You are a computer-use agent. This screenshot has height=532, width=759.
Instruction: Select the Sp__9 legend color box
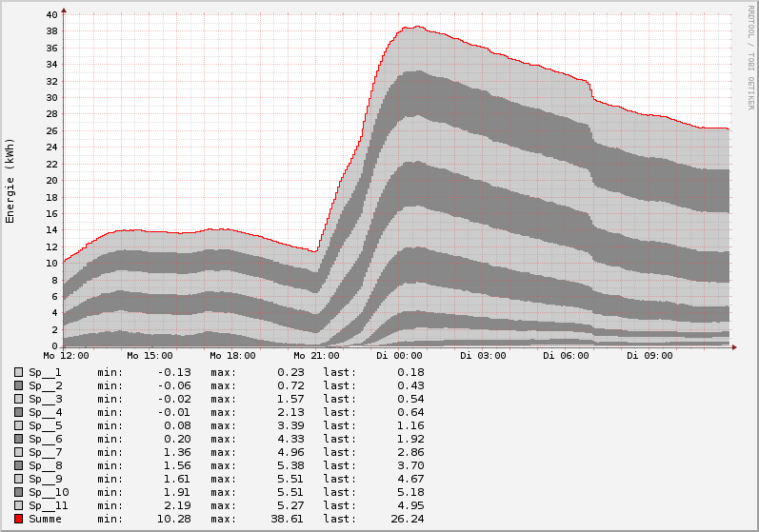[18, 479]
